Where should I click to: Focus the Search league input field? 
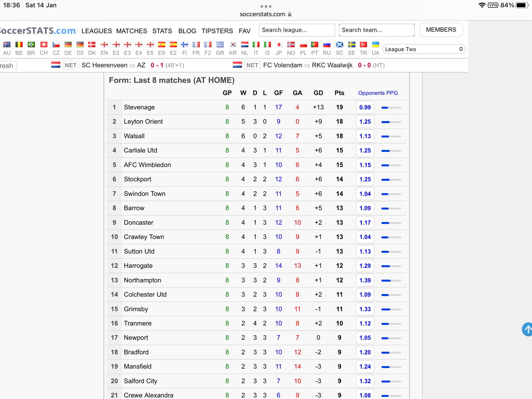297,30
